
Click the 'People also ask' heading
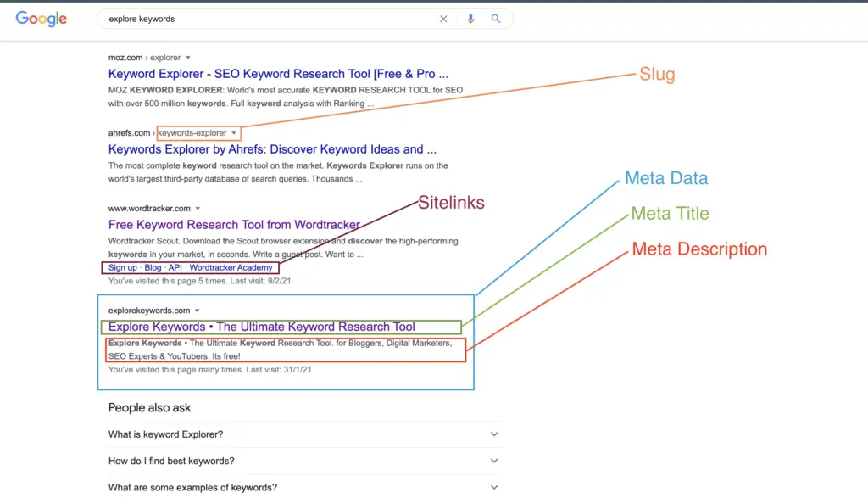[149, 408]
